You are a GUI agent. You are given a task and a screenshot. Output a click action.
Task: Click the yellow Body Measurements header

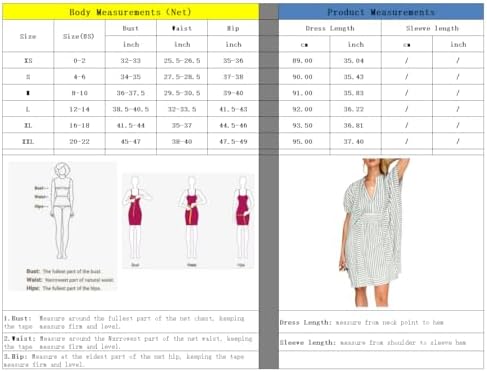(x=130, y=12)
